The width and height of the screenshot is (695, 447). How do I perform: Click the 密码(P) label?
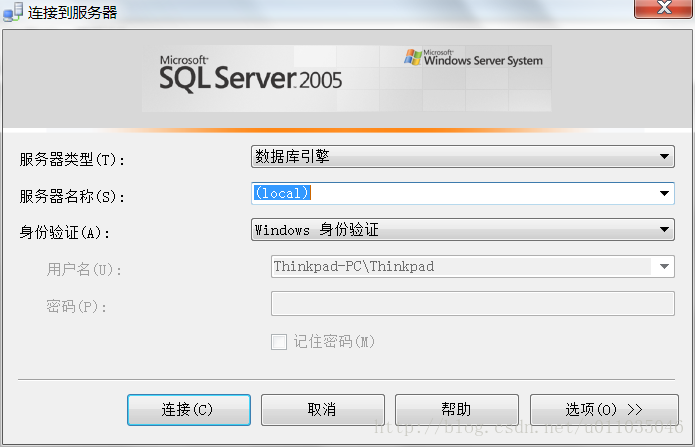click(77, 306)
